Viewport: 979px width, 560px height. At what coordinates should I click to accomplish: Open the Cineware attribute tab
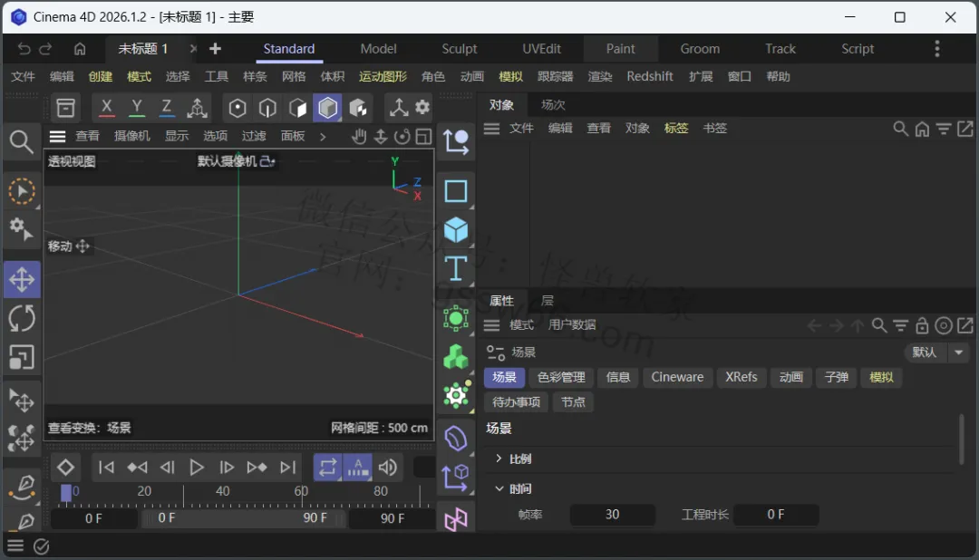pos(677,377)
